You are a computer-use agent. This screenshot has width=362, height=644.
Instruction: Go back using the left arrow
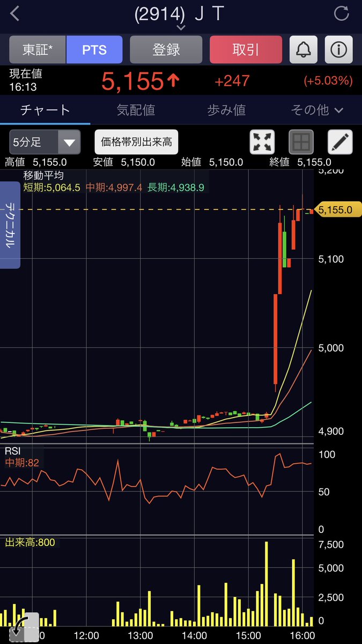click(x=16, y=13)
